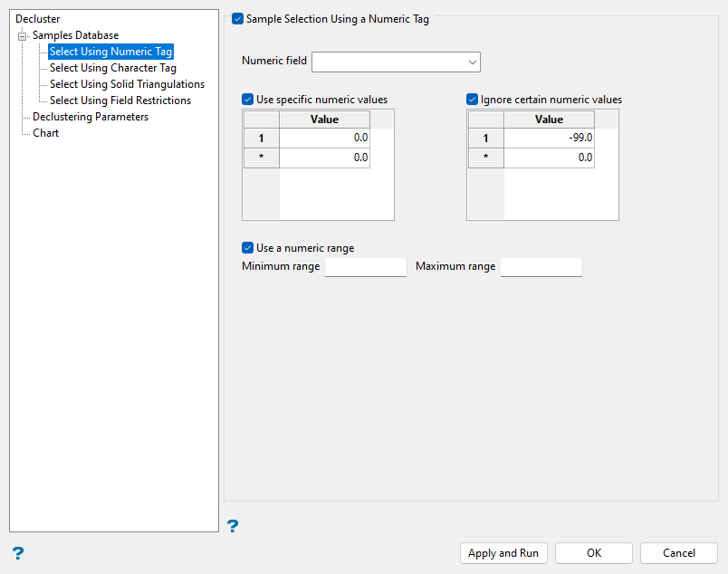Toggle Use a numeric range checkbox

(247, 247)
